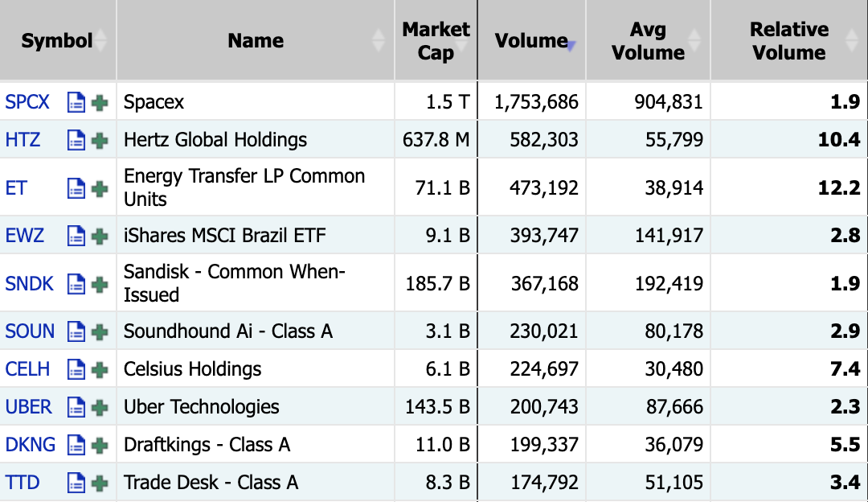Add UBER using the green plus
868x502 pixels.
tap(100, 408)
